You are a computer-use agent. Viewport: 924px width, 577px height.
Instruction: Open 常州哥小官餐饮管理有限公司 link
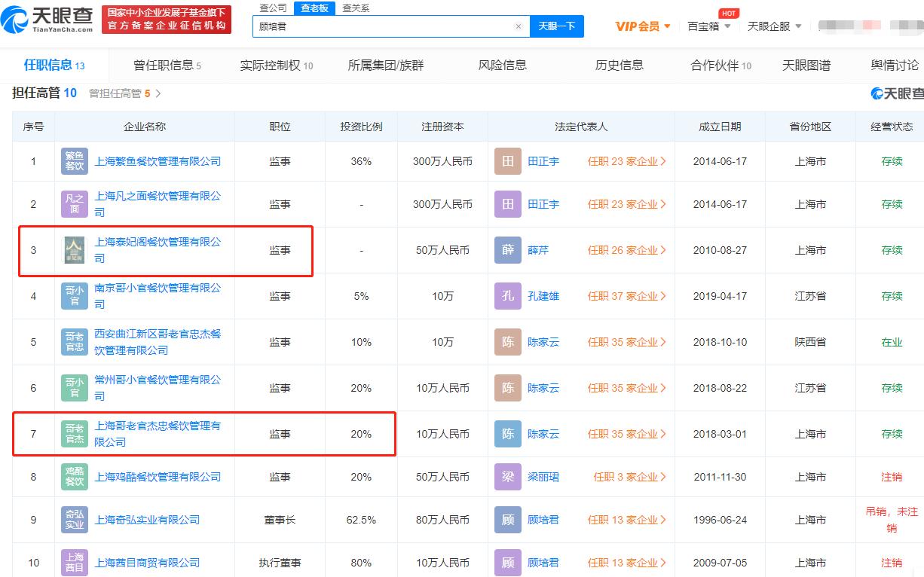tap(158, 388)
